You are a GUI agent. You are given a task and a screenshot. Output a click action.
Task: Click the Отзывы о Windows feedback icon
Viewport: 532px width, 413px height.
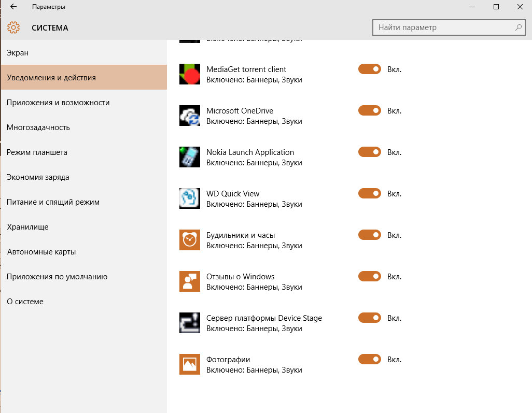click(x=190, y=281)
